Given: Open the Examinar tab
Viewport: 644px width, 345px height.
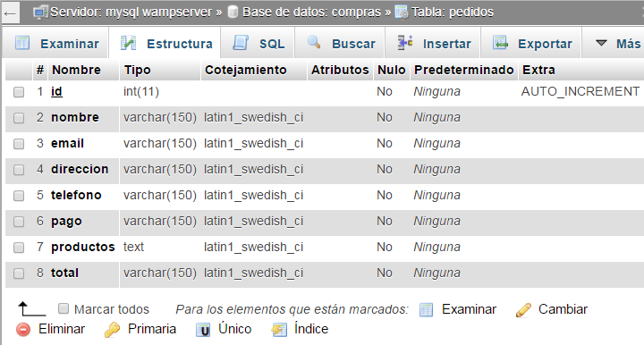Looking at the screenshot, I should pyautogui.click(x=55, y=44).
